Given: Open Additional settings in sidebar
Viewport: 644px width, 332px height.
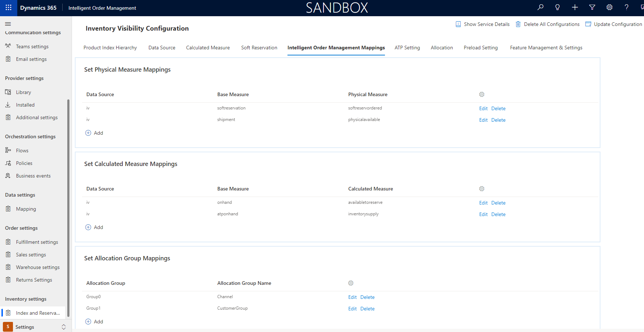Looking at the screenshot, I should pyautogui.click(x=37, y=117).
